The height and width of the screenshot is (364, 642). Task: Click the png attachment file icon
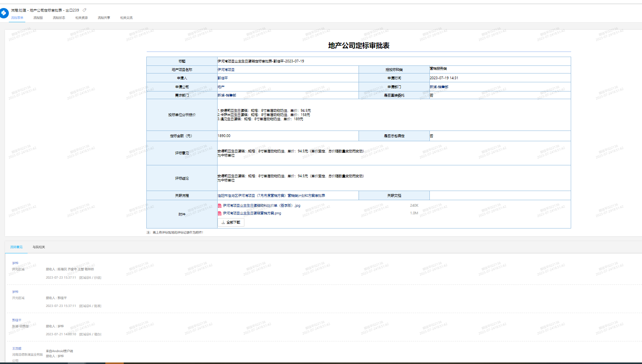[x=219, y=213]
